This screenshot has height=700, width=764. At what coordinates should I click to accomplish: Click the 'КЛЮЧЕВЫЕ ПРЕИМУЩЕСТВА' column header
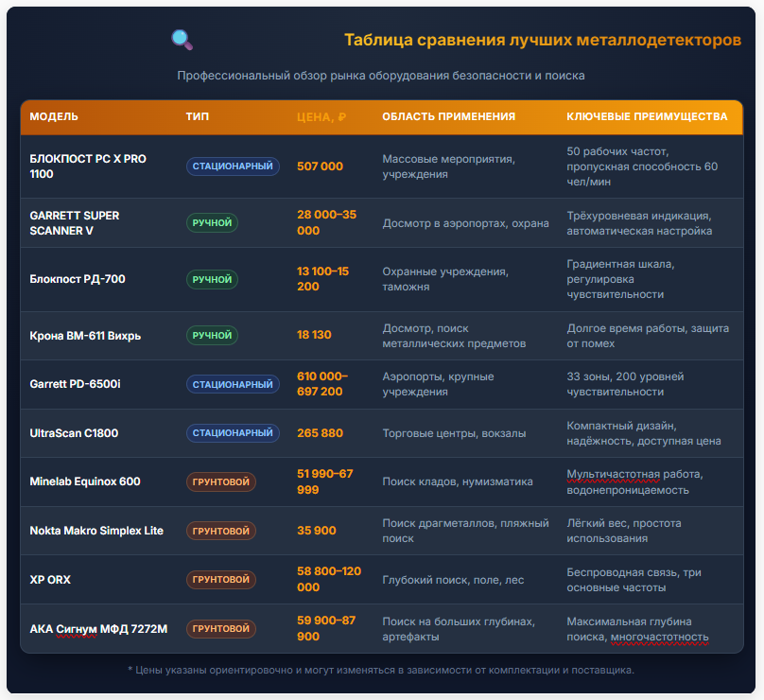pos(647,116)
